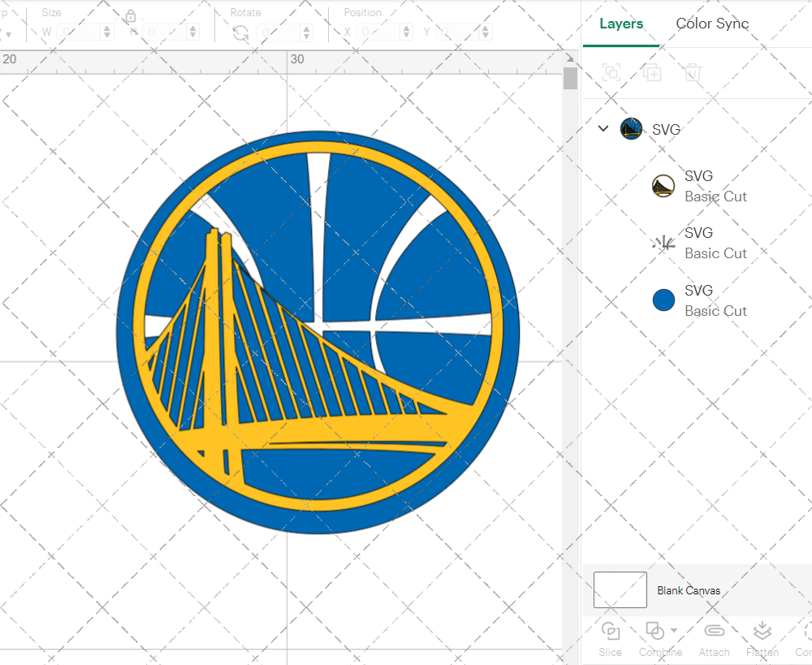
Task: Click the Flatten tool icon
Action: coord(762,632)
